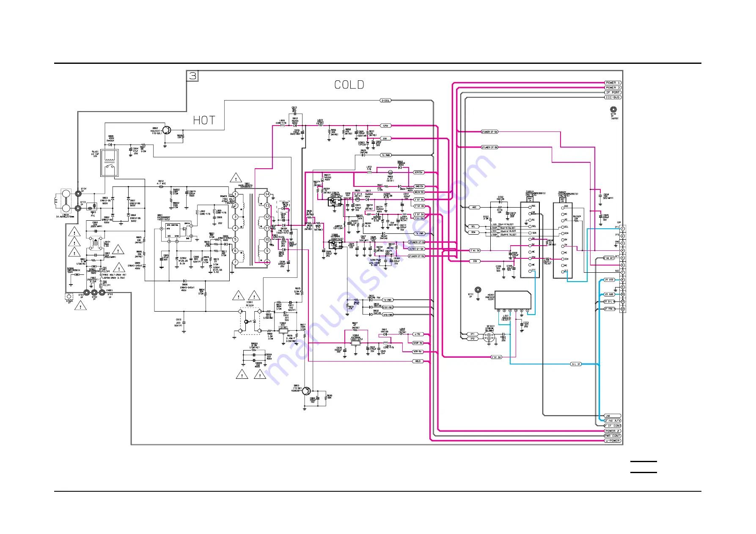
Task: Click the RL801 relay symbol
Action: click(110, 162)
